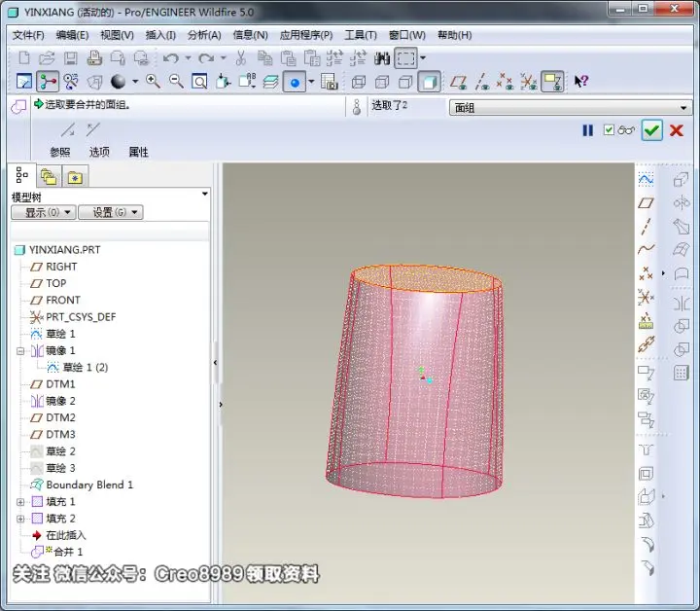The image size is (700, 611).
Task: Click the print icon in toolbar
Action: [x=94, y=58]
